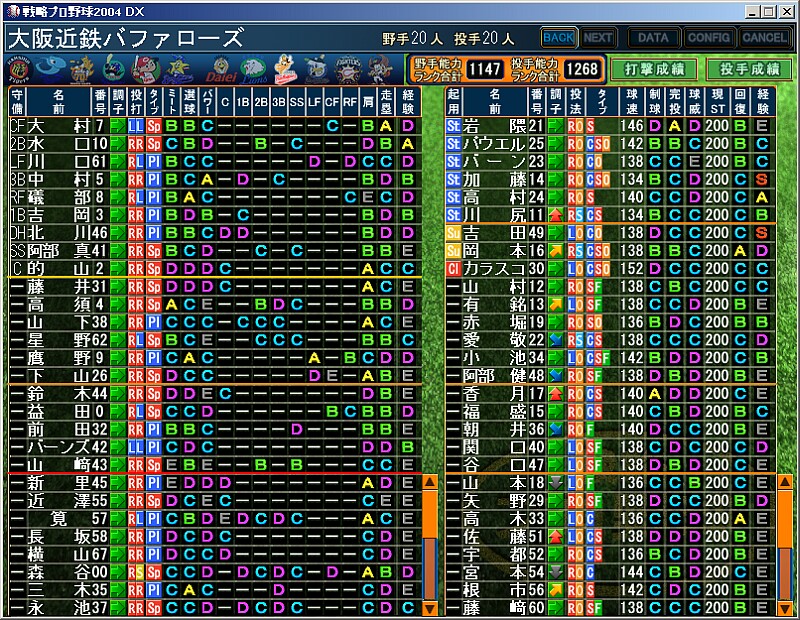Screen dimensions: 800x620
Task: Select fielder 中村 at 3B
Action: coord(215,179)
